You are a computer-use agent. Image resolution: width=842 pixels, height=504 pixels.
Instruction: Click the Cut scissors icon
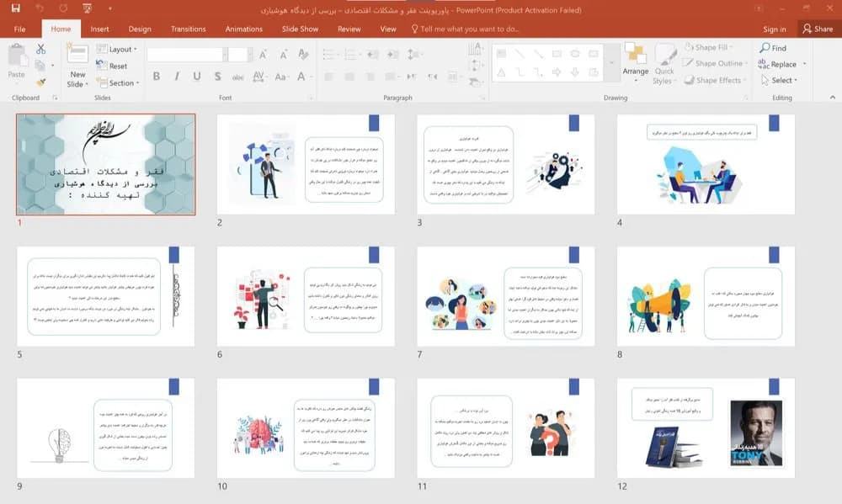[40, 49]
